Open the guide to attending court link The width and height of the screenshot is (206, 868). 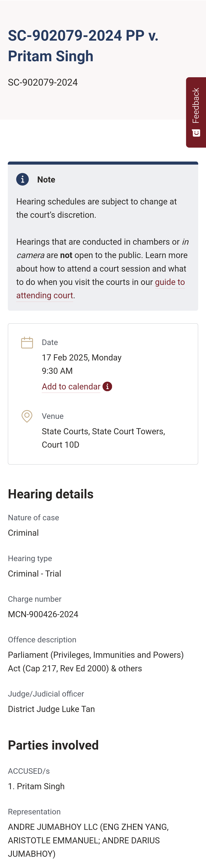click(x=100, y=288)
